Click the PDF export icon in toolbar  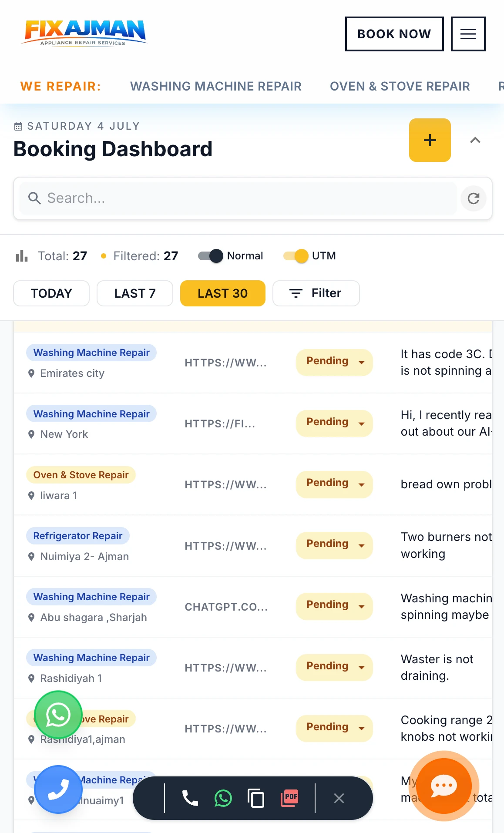coord(289,798)
